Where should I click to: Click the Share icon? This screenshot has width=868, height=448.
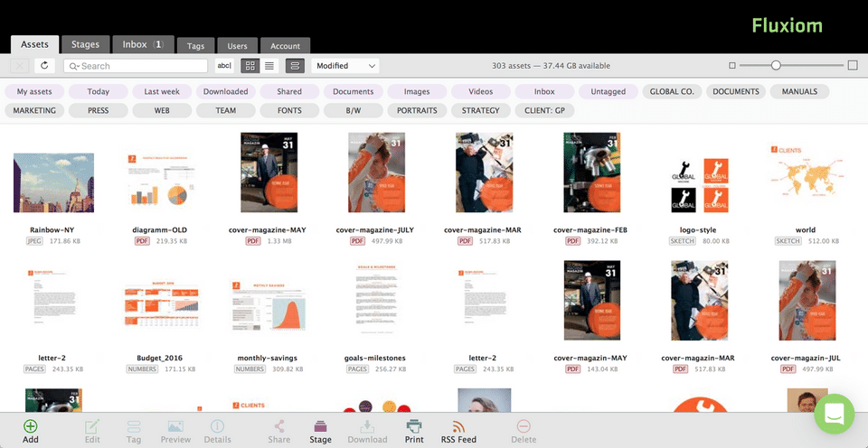[279, 426]
